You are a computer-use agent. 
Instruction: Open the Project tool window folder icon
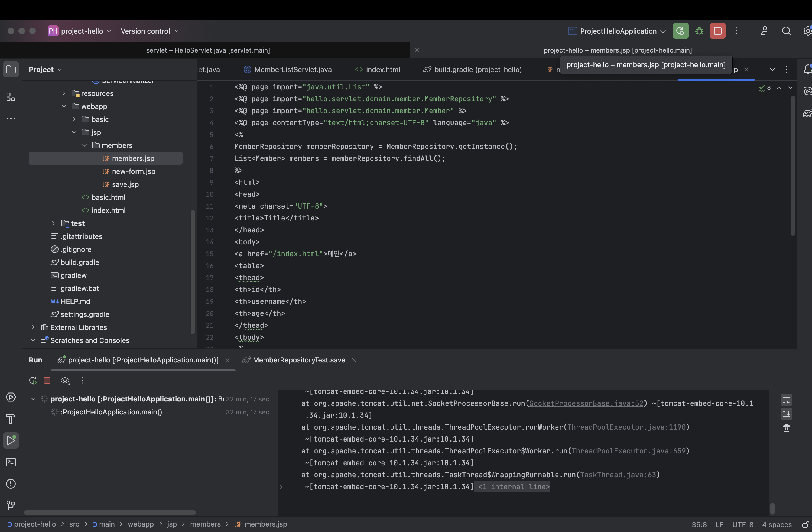[x=11, y=70]
